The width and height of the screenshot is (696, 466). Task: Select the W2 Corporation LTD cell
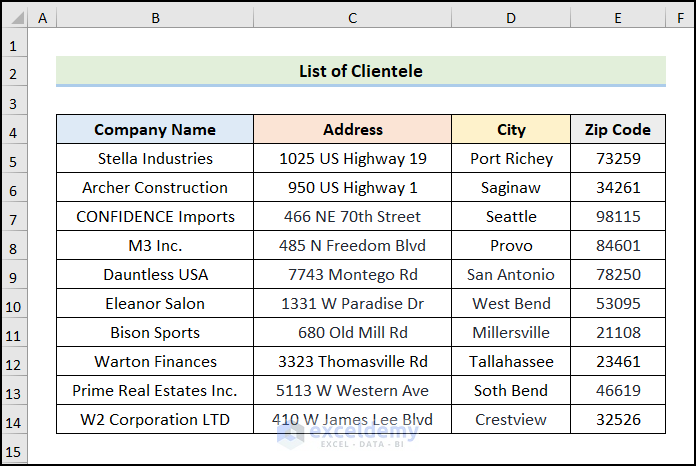[x=155, y=420]
